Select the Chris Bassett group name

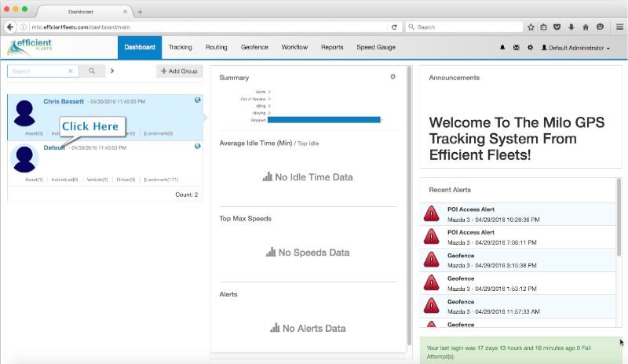pos(64,101)
